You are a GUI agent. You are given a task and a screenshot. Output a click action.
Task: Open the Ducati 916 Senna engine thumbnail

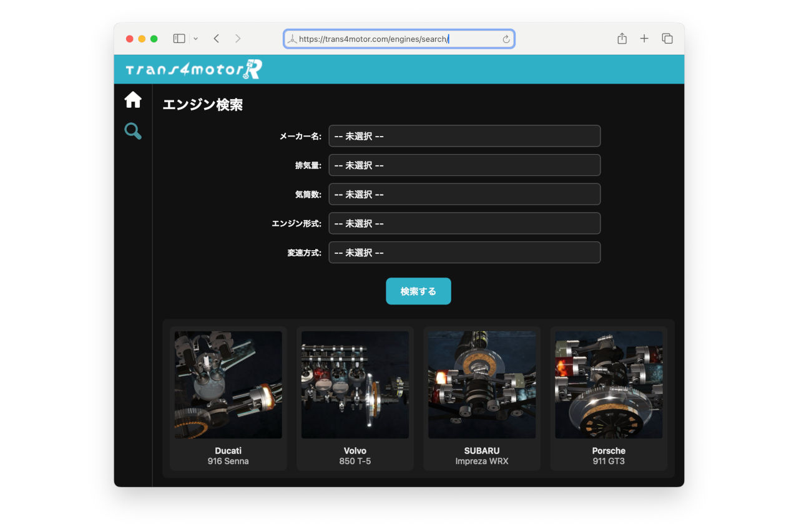[x=228, y=384]
